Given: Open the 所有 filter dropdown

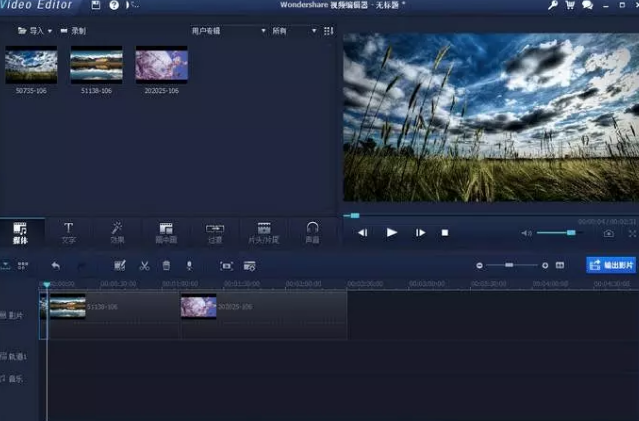Looking at the screenshot, I should coord(294,31).
